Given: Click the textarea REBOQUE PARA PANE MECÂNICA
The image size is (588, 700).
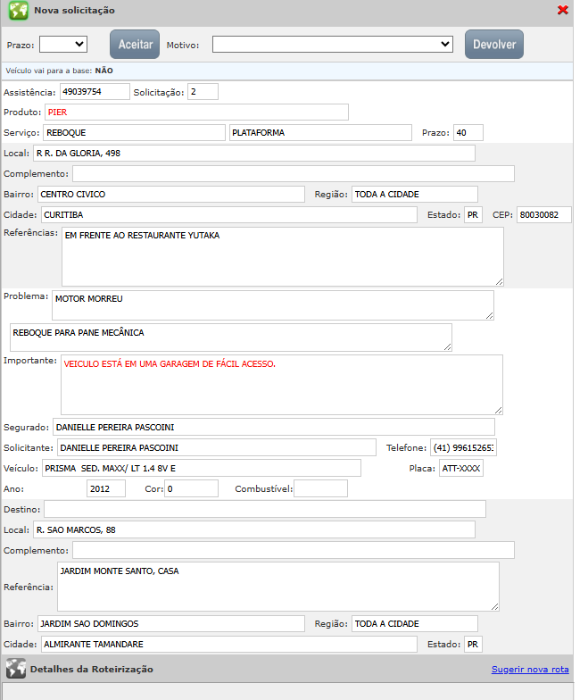Looking at the screenshot, I should point(230,337).
